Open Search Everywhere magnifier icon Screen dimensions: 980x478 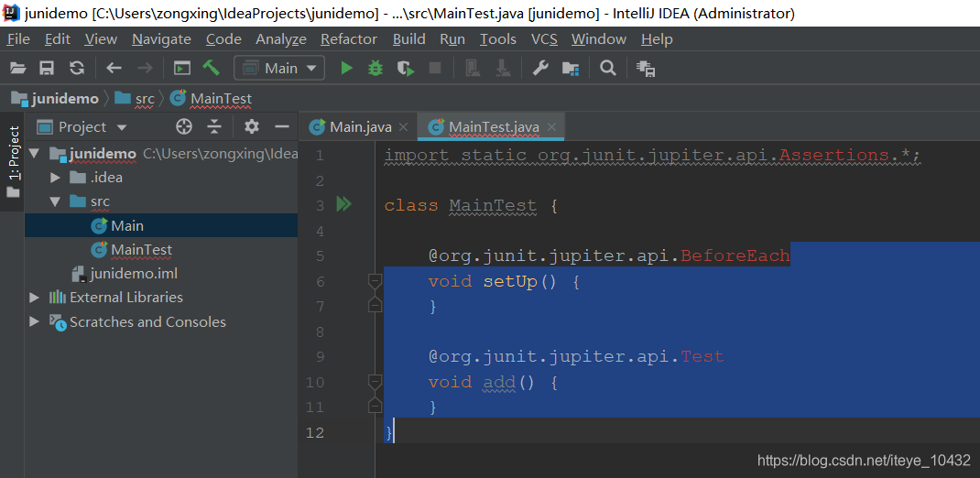pos(607,68)
